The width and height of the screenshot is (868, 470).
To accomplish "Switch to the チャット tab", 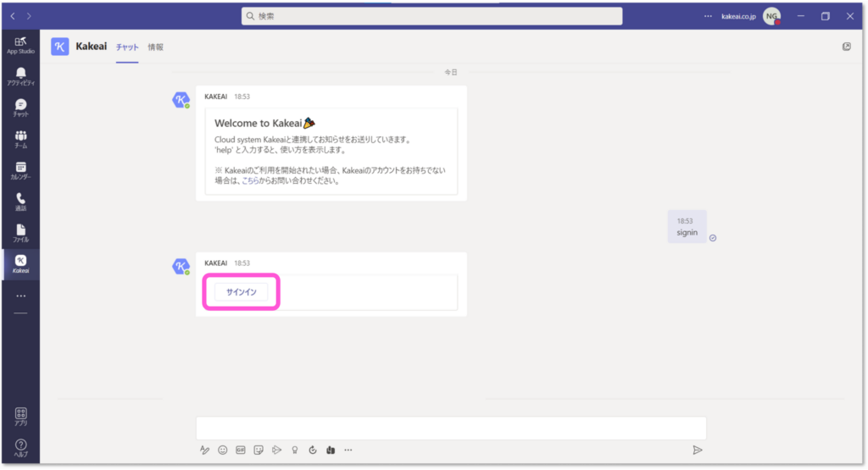I will click(127, 47).
